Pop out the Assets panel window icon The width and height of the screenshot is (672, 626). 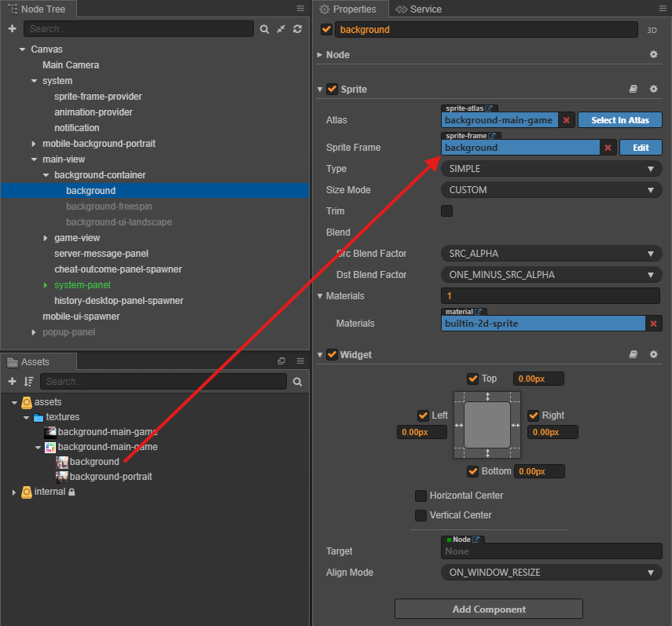point(281,361)
